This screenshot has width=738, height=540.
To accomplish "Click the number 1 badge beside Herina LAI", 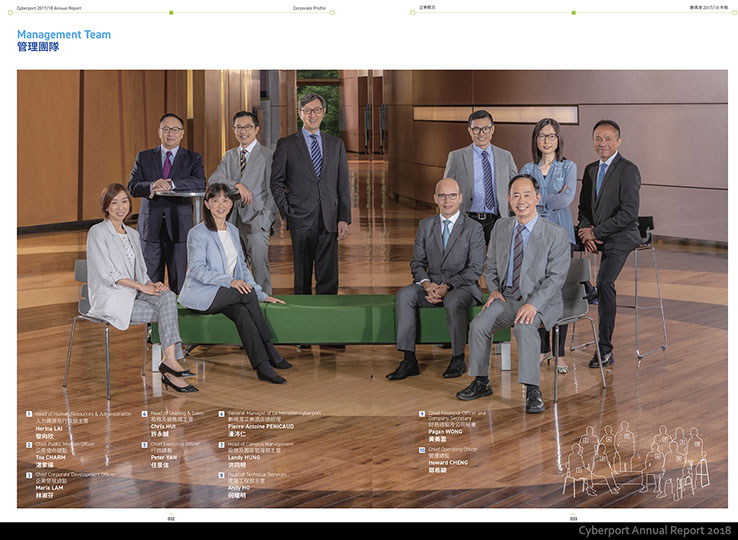I will (x=29, y=412).
